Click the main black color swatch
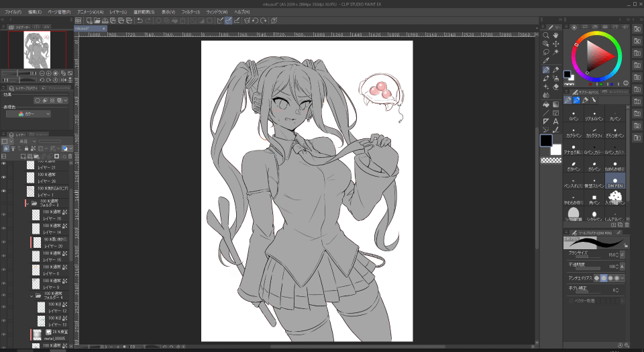This screenshot has height=352, width=644. (546, 140)
